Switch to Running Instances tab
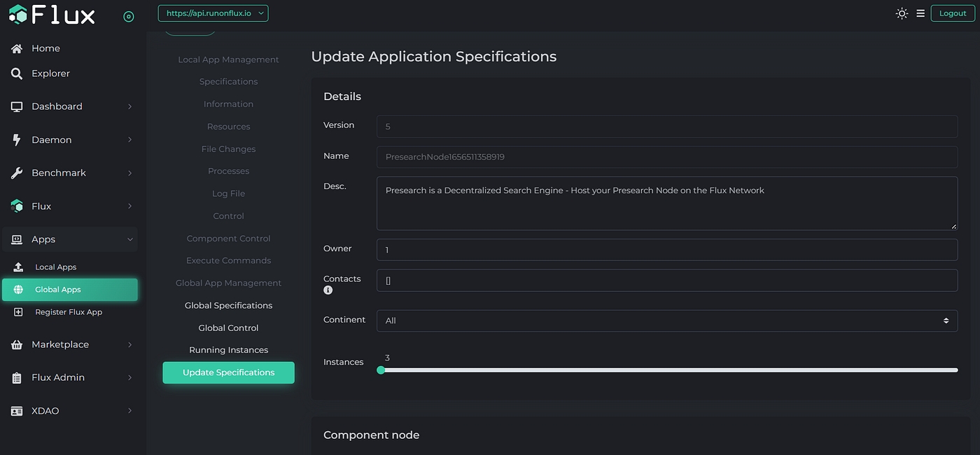980x455 pixels. (x=228, y=350)
